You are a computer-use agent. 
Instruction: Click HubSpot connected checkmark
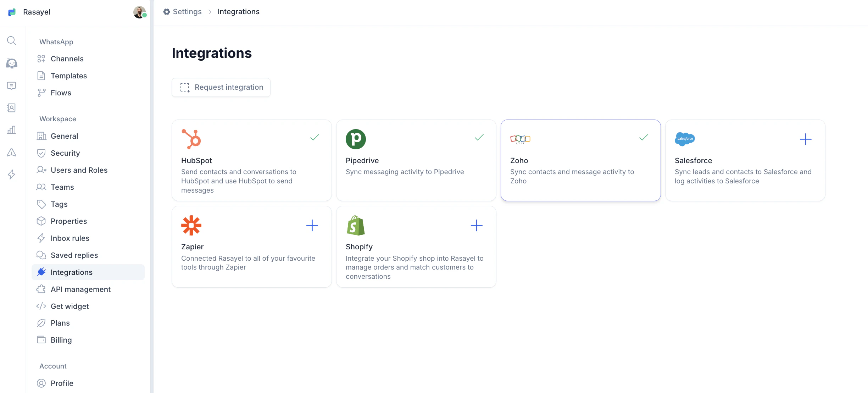315,137
